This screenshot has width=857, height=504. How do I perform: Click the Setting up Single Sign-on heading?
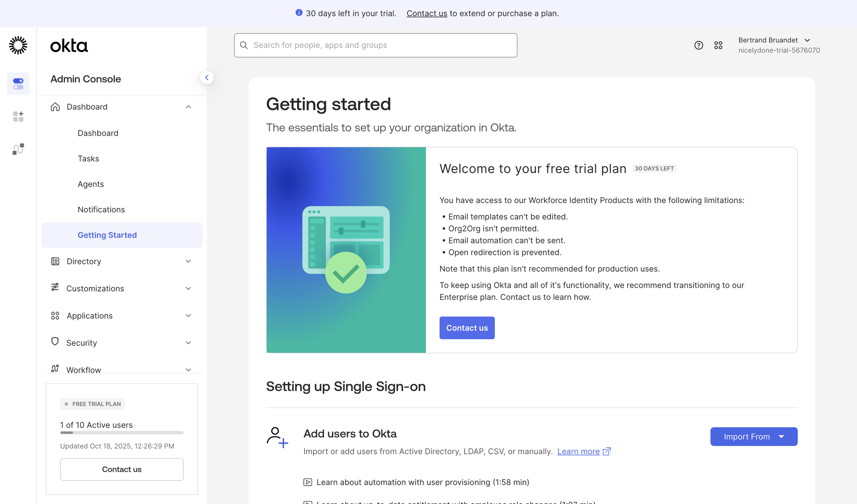coord(346,387)
